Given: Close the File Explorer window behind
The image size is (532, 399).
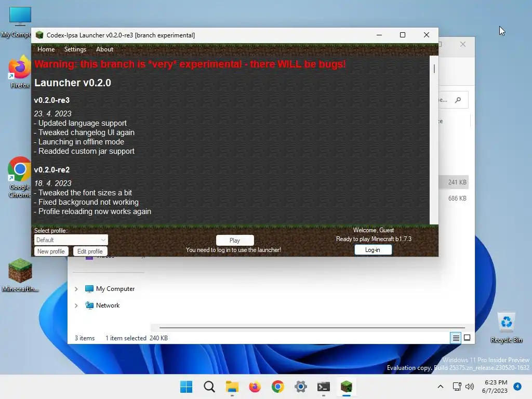Looking at the screenshot, I should [x=463, y=44].
